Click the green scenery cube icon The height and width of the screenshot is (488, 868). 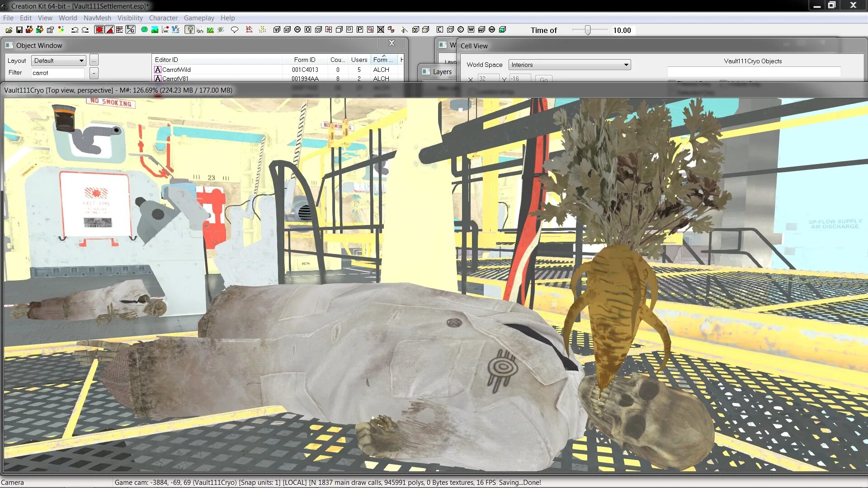502,30
